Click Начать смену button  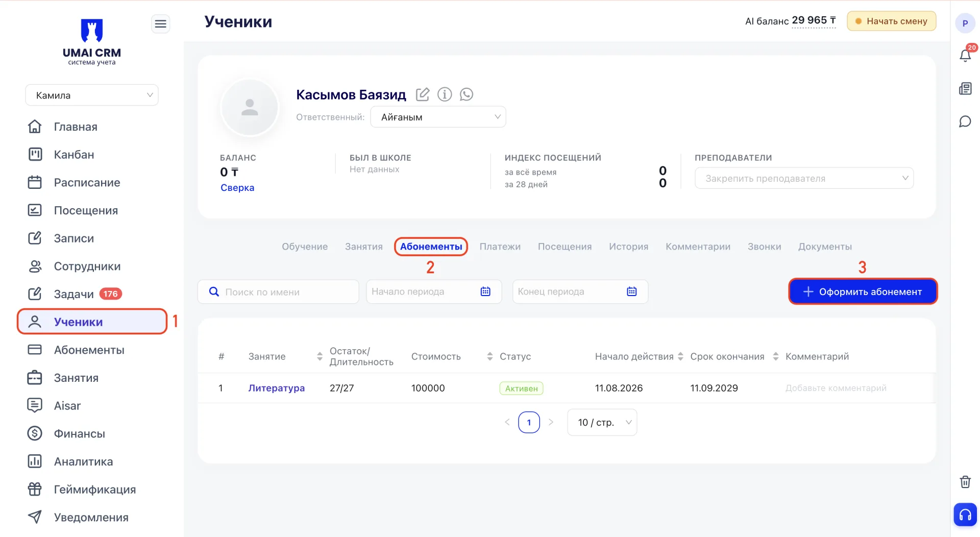[x=892, y=21]
